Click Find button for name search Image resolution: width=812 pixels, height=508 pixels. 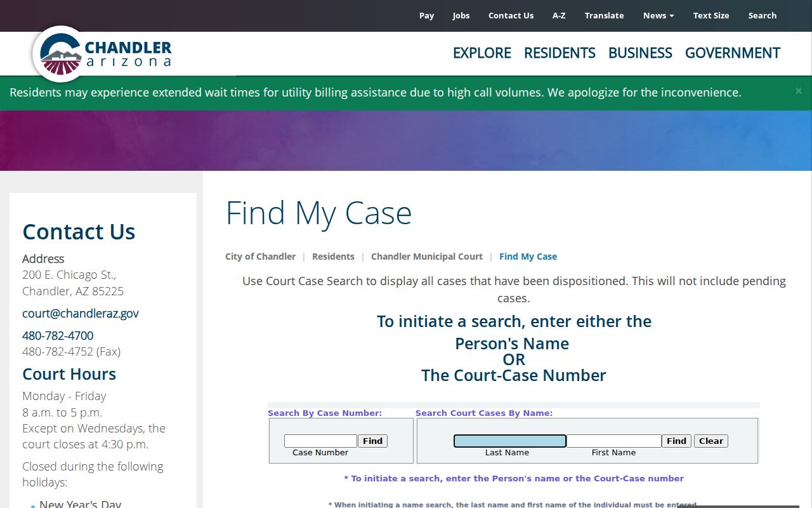676,441
